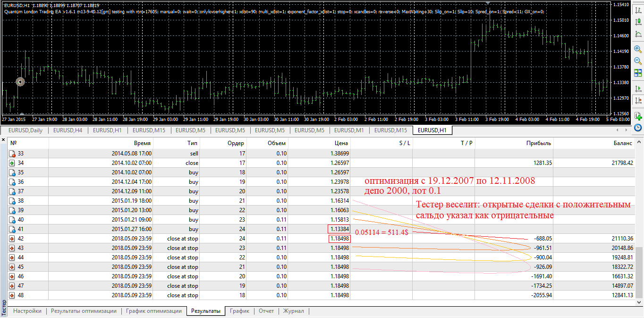This screenshot has width=644, height=318.
Task: Click the red stop icon of row 46
Action: tap(12, 276)
